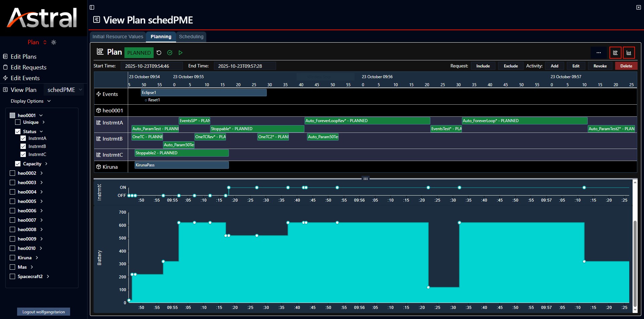Toggle the light theme sun icon
Image resolution: width=644 pixels, height=319 pixels.
point(54,42)
